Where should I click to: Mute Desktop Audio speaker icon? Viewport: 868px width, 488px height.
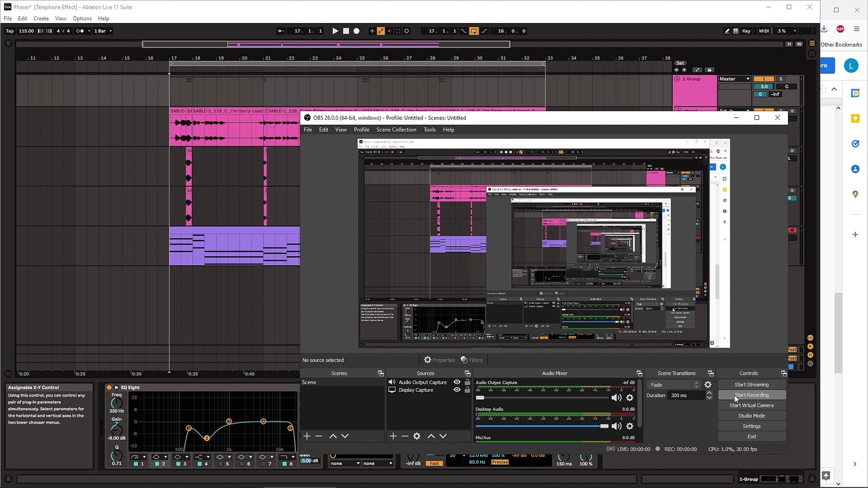click(x=616, y=426)
